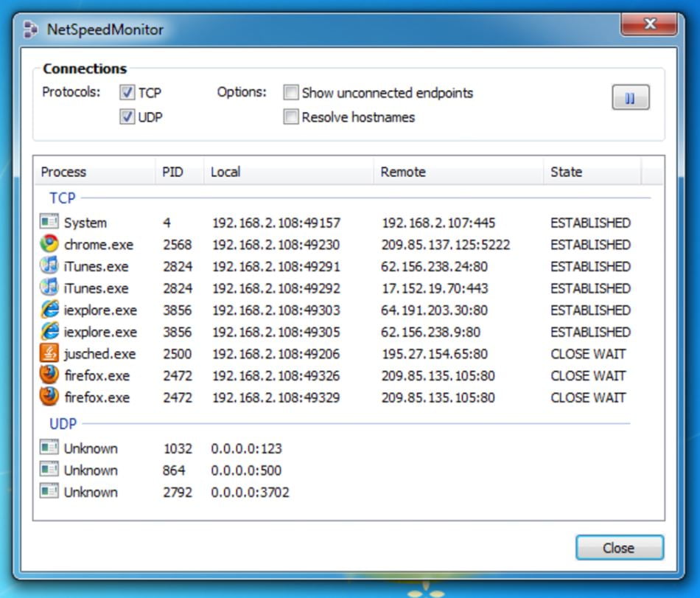Screen dimensions: 700x598
Task: Sort by Local column header
Action: tap(288, 172)
